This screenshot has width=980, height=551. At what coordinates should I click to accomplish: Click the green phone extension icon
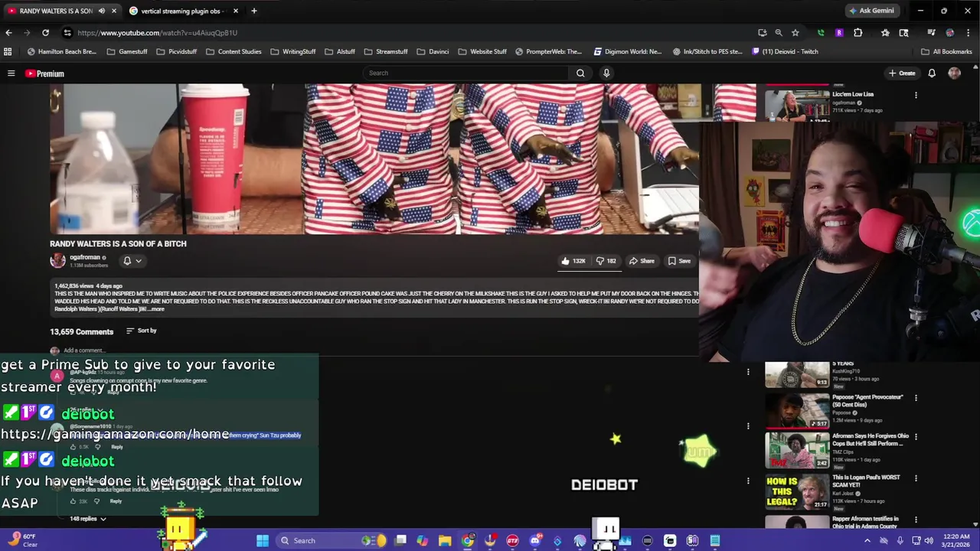pyautogui.click(x=821, y=33)
